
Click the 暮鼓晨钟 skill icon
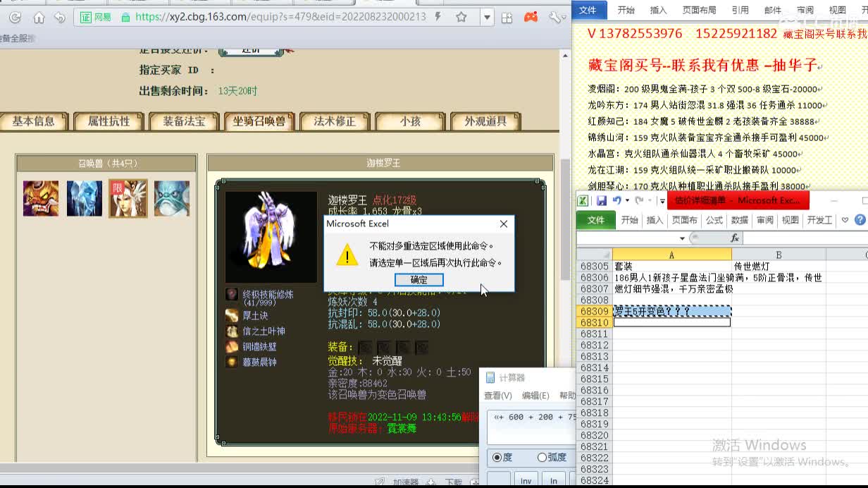click(232, 362)
